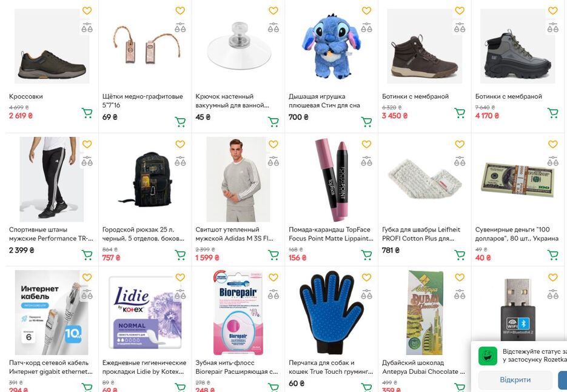Add Ботинки с мембраной for 3 450 ₴ to cart
This screenshot has height=392, width=567.
460,113
